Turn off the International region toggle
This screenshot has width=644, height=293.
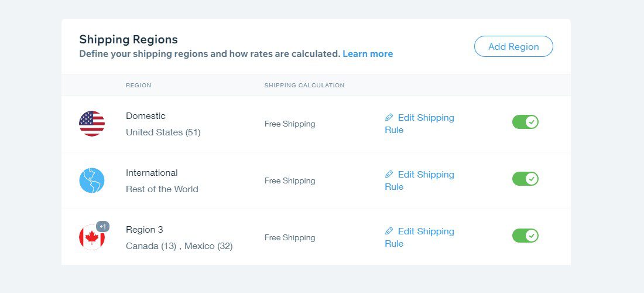(525, 179)
